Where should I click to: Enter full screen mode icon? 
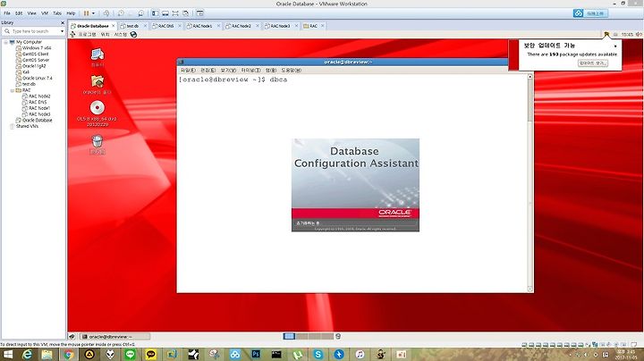click(175, 13)
